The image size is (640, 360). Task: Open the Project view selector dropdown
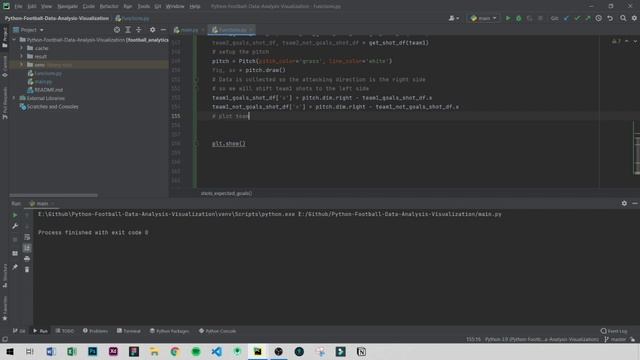tap(28, 30)
